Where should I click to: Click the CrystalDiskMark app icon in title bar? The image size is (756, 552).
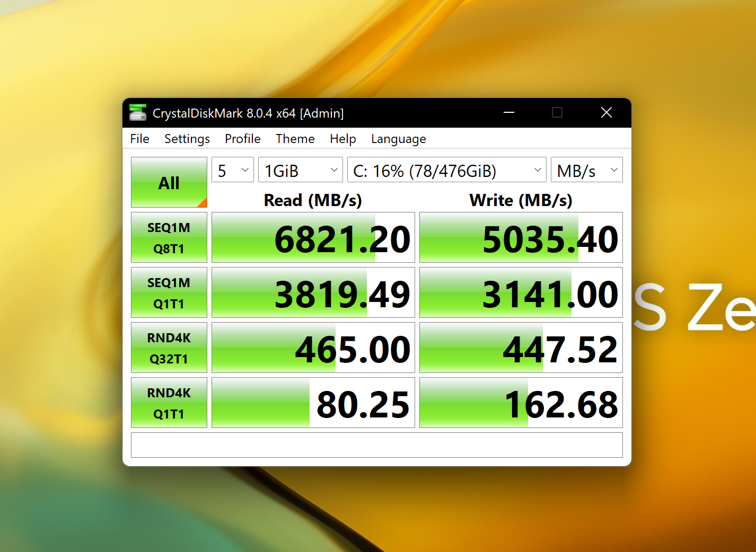tap(138, 112)
